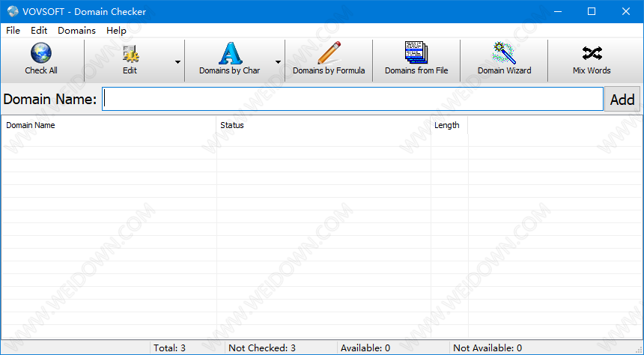The width and height of the screenshot is (644, 355).
Task: Open the Help menu
Action: [116, 31]
